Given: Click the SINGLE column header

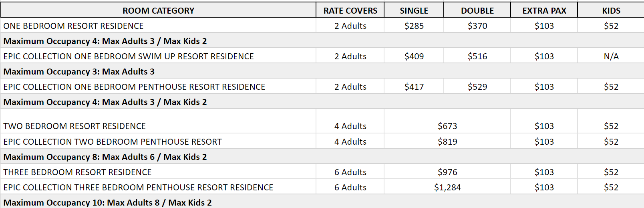Looking at the screenshot, I should point(414,10).
